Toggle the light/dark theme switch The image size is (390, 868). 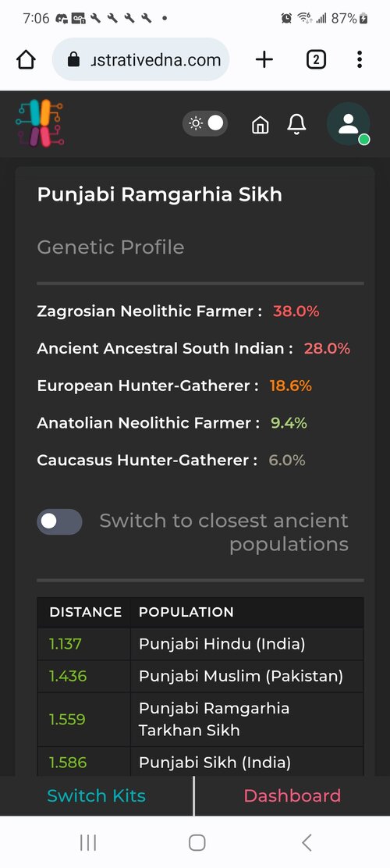pos(205,123)
